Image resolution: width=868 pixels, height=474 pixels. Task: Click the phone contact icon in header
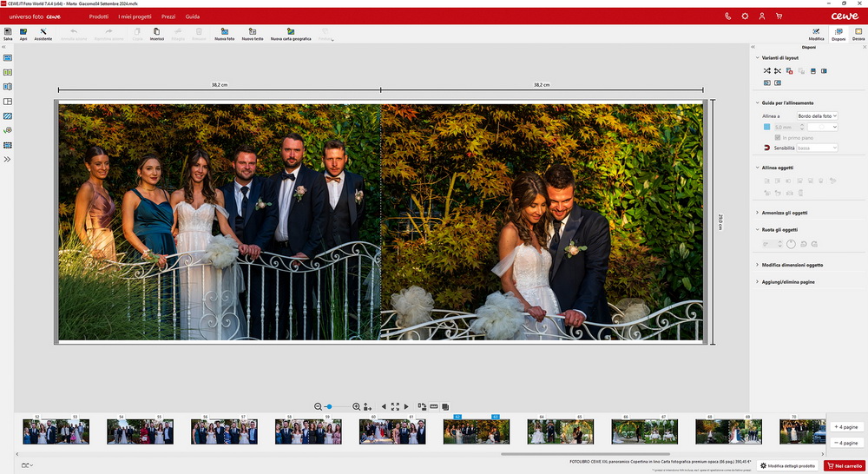(x=728, y=16)
